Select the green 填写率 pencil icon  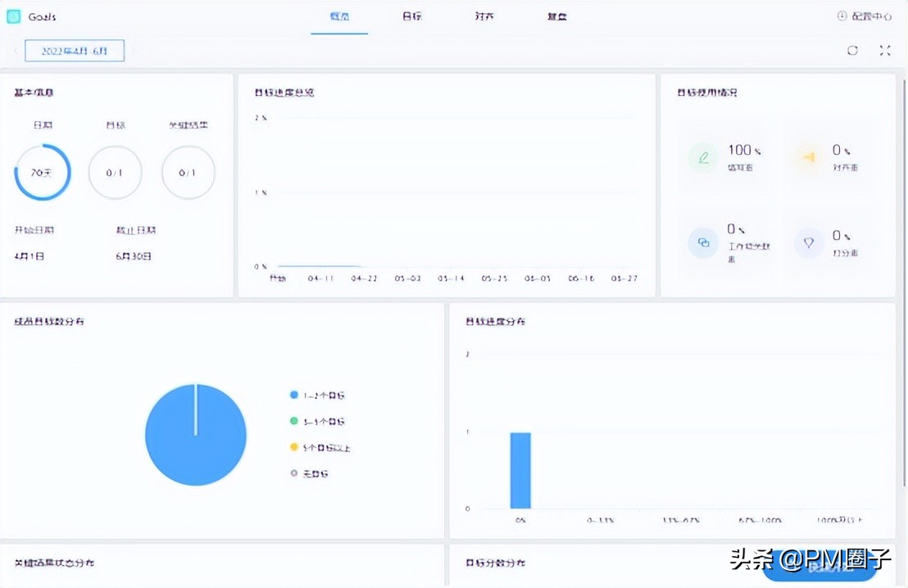702,156
